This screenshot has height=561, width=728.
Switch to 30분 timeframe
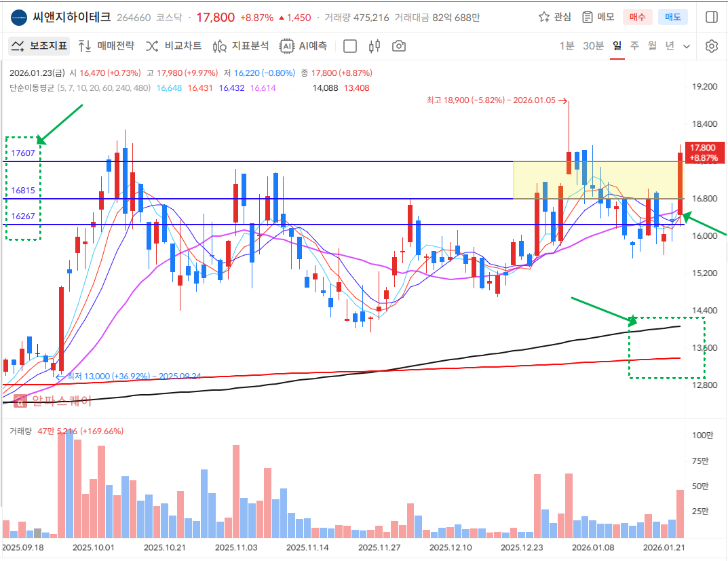(x=593, y=46)
